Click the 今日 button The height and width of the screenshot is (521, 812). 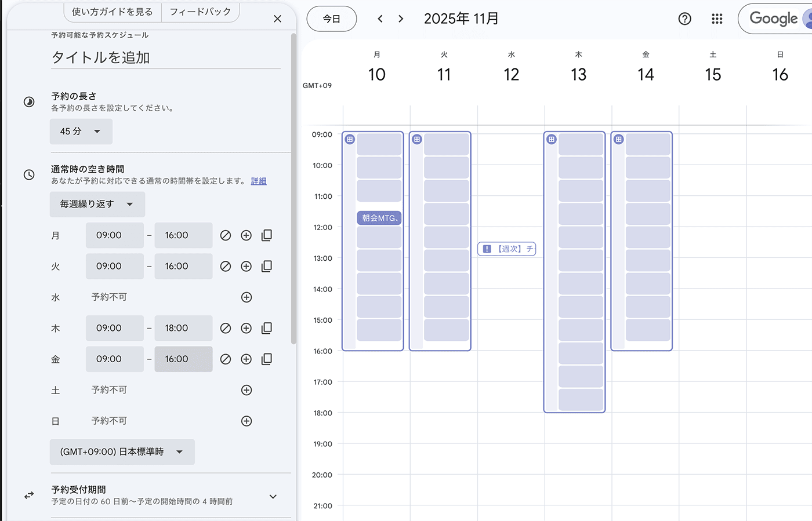pos(332,19)
